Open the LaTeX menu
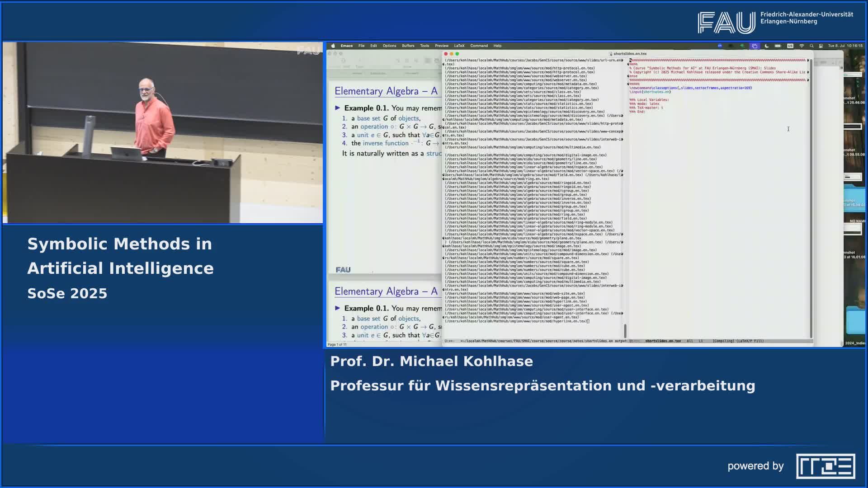This screenshot has width=868, height=488. pos(459,46)
